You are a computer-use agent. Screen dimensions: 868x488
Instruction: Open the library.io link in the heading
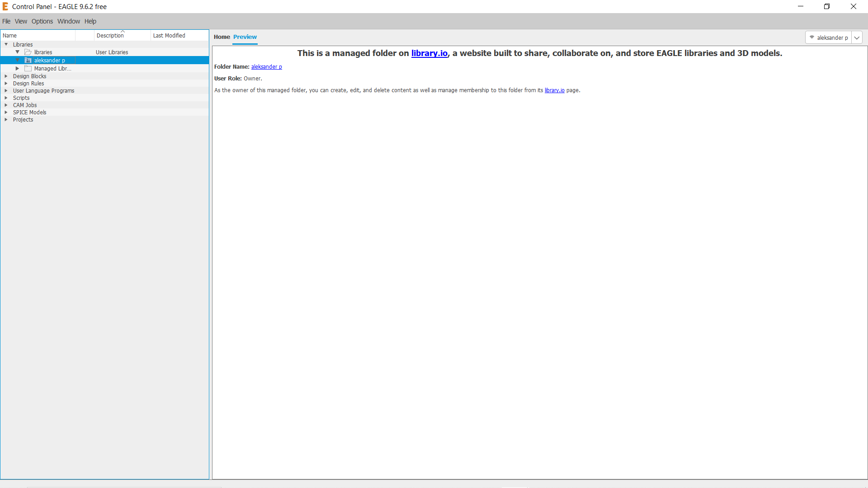coord(429,53)
